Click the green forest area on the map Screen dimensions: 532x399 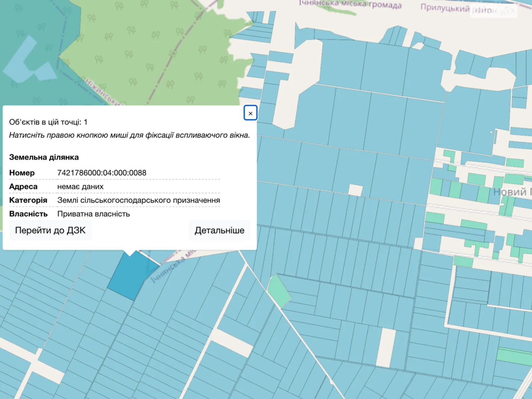(150, 50)
